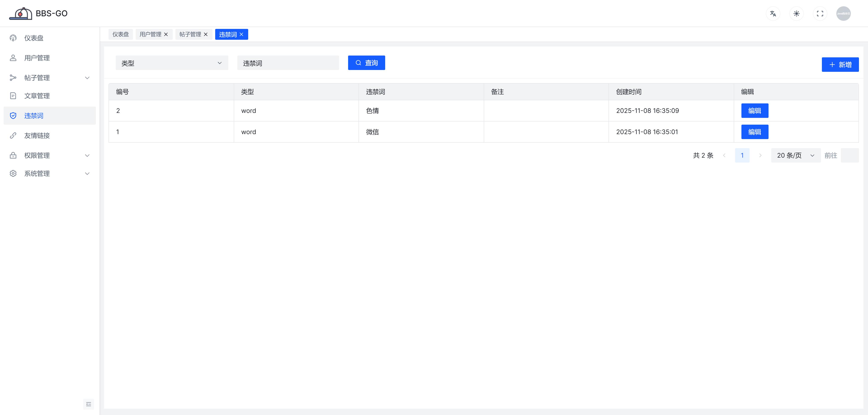Switch to the 帖子管理 tab
This screenshot has height=415, width=868.
(190, 34)
